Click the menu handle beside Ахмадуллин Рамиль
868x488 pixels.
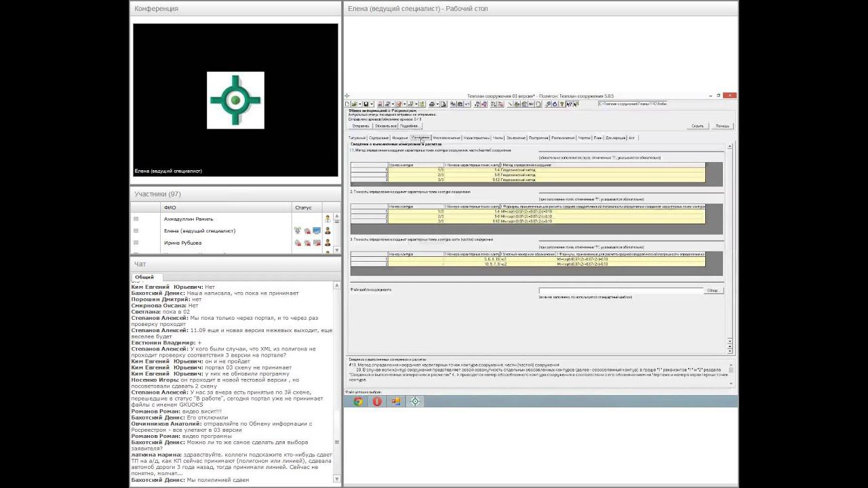pyautogui.click(x=136, y=219)
